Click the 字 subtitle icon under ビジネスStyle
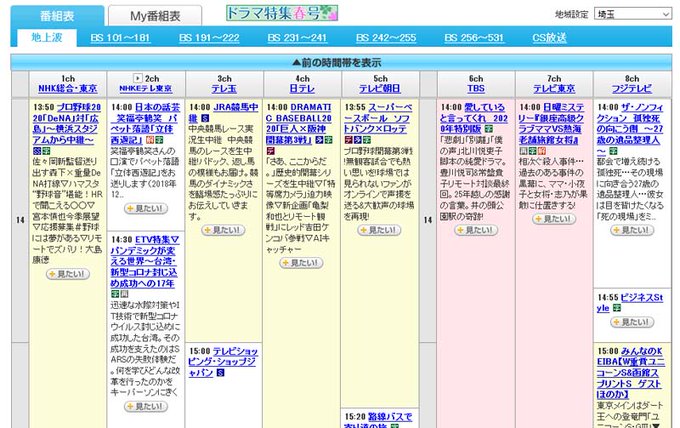 617,308
